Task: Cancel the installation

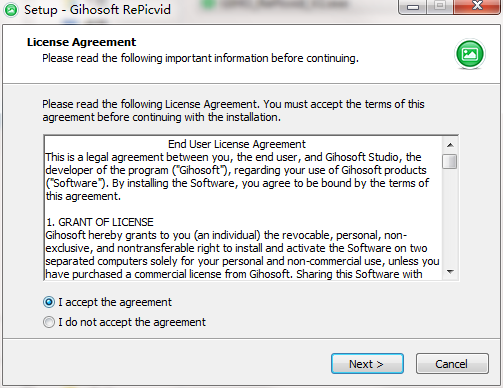Action: click(452, 364)
